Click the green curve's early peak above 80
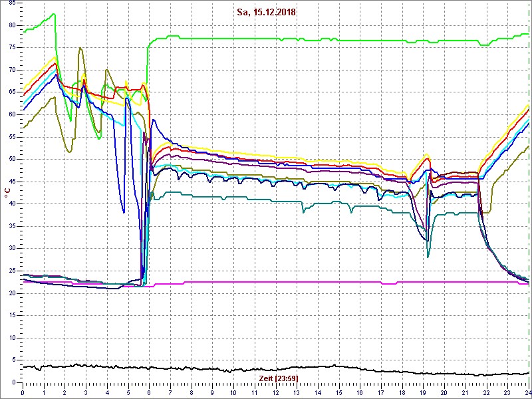The width and height of the screenshot is (532, 399). tap(54, 14)
